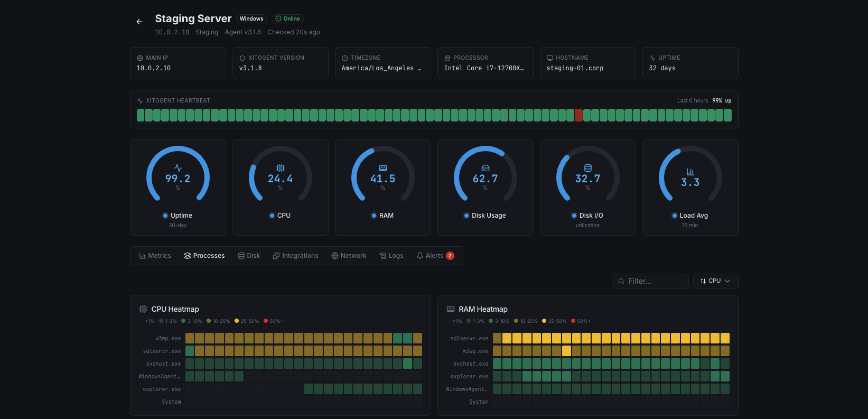Click the red heartbeat segment

tap(578, 115)
